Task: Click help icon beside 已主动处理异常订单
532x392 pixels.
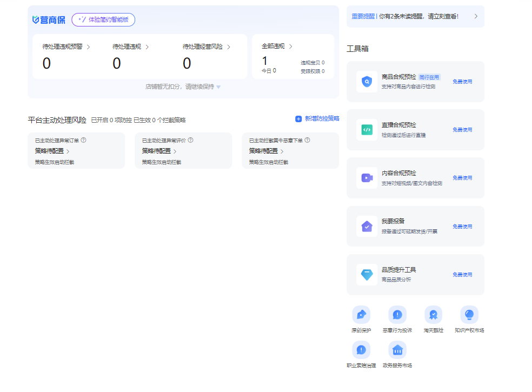Action: 84,140
